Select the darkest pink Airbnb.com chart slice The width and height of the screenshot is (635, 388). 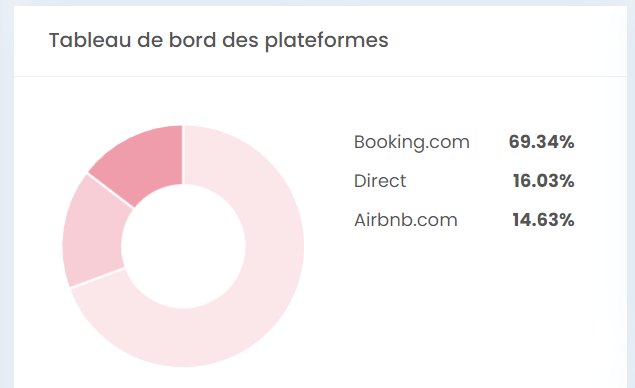click(148, 160)
